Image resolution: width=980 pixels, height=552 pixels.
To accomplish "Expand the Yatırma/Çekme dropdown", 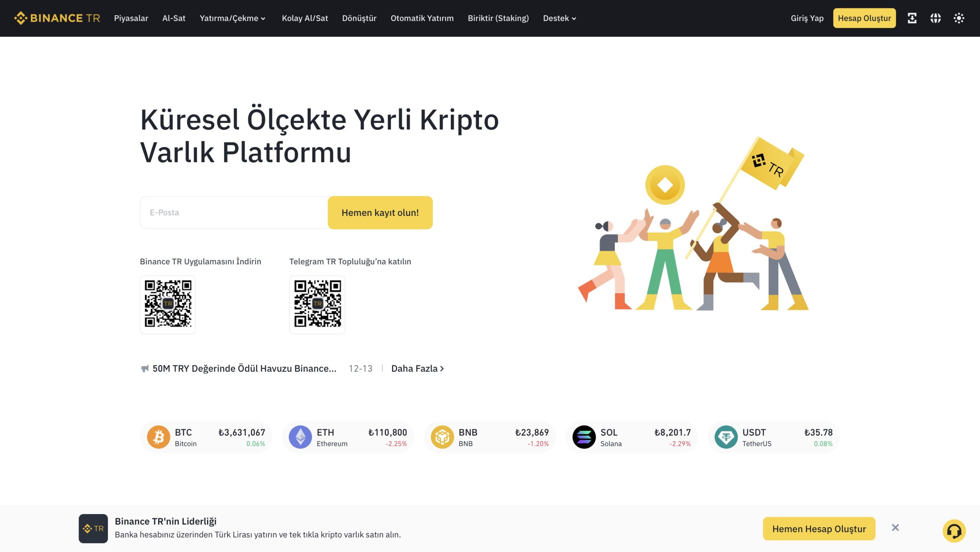I will [232, 18].
